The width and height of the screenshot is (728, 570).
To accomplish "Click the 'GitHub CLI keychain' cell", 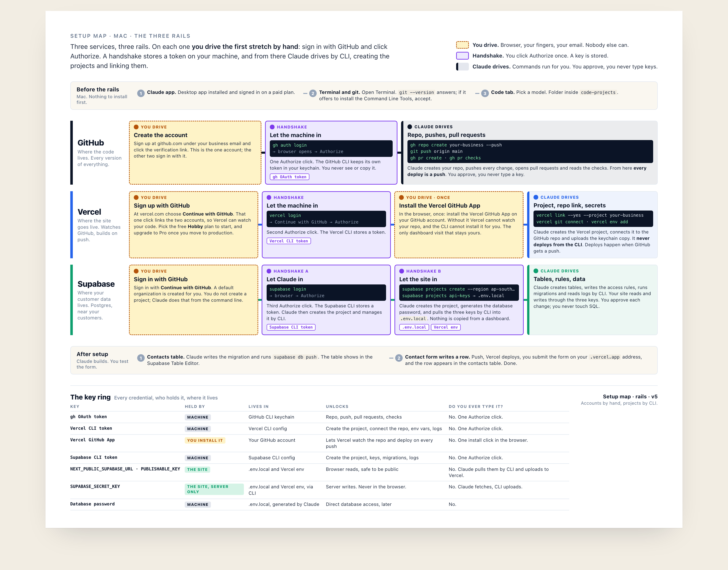I will (x=271, y=417).
